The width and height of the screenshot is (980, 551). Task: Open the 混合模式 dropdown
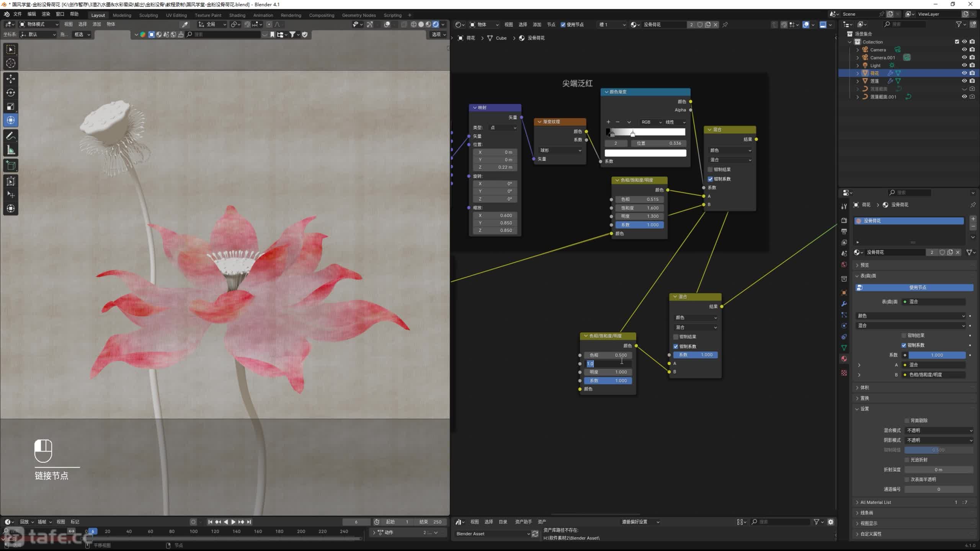[939, 430]
